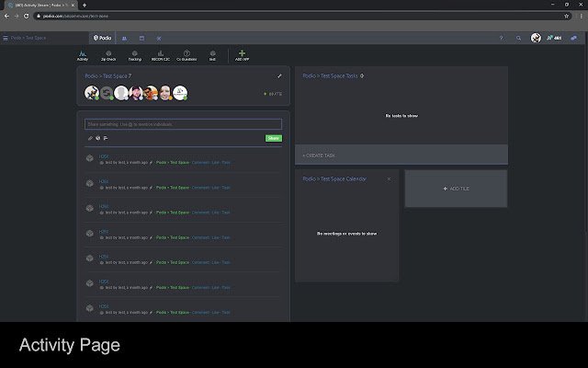Image resolution: width=588 pixels, height=368 pixels.
Task: Click the green Share button
Action: [x=274, y=138]
